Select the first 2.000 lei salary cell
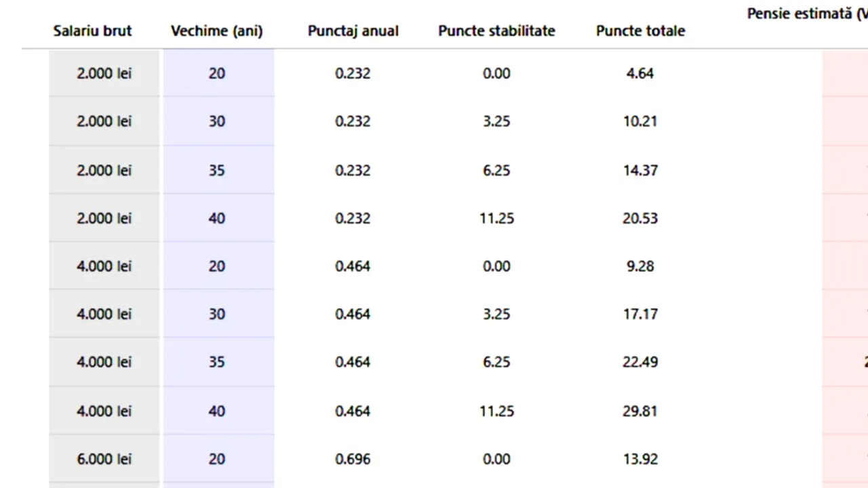This screenshot has height=488, width=868. (104, 73)
